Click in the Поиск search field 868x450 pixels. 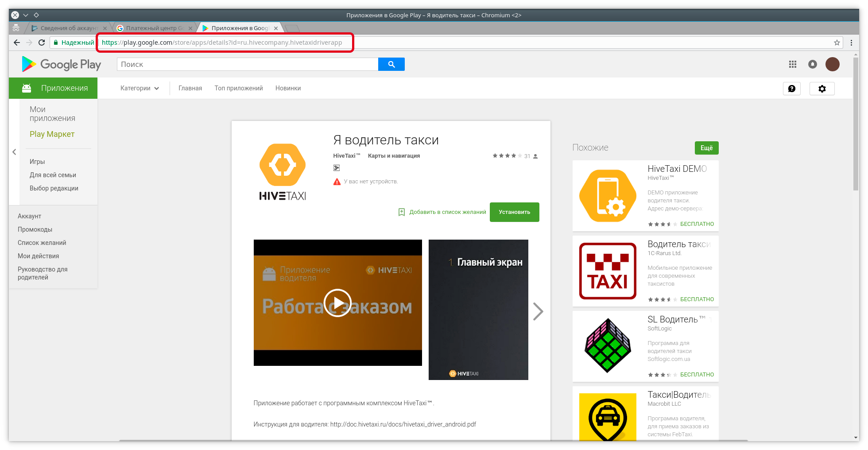pyautogui.click(x=248, y=64)
